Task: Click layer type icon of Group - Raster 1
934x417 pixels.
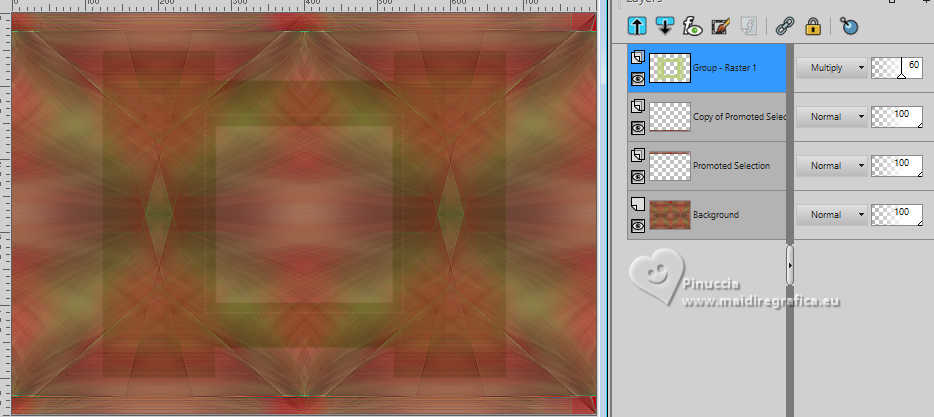Action: coord(637,57)
